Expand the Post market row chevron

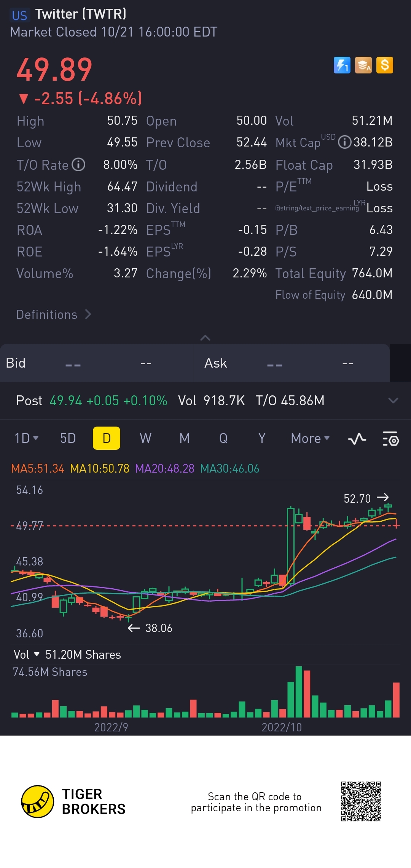coord(393,400)
